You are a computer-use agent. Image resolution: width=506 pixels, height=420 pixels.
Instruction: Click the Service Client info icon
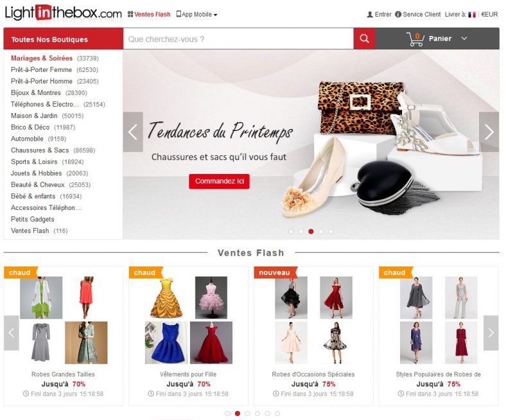(x=398, y=15)
